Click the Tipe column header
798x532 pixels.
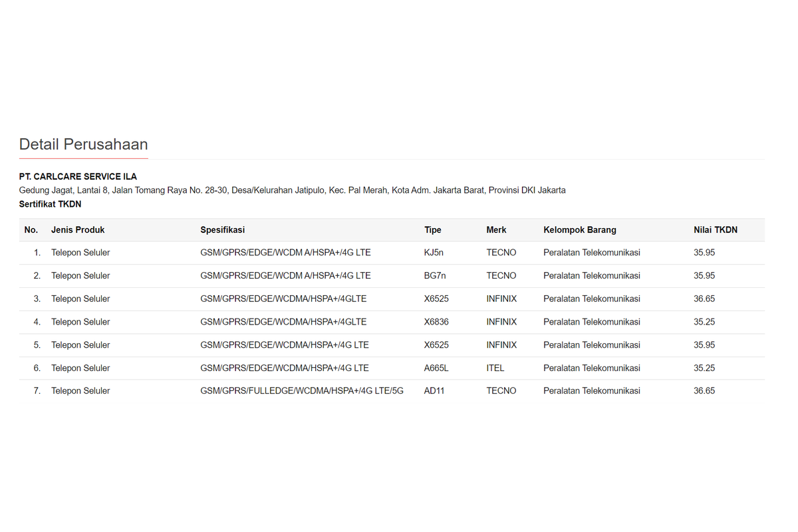[x=432, y=230]
